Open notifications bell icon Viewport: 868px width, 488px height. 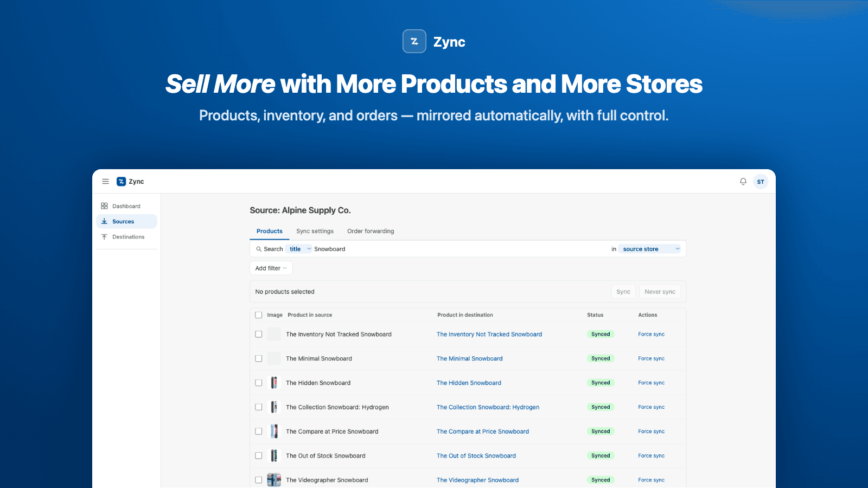(743, 182)
